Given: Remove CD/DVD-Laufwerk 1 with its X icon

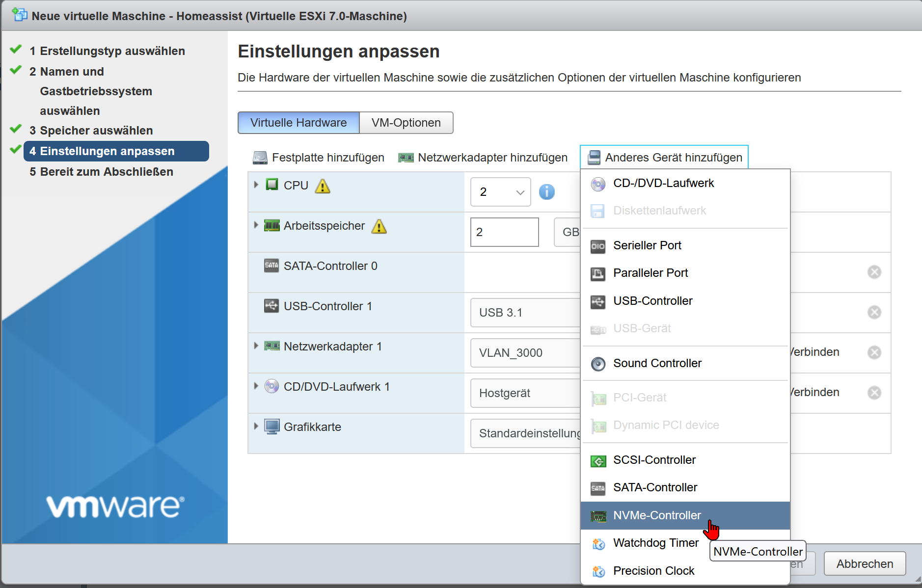Looking at the screenshot, I should [x=874, y=393].
